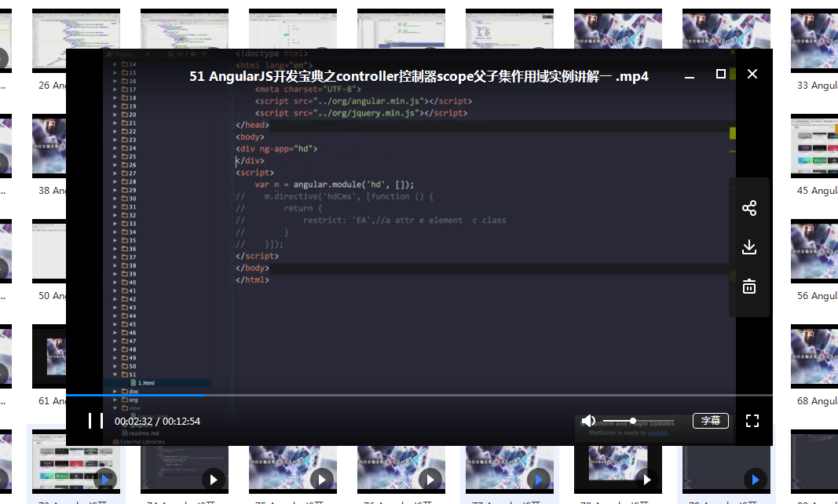Screen dimensions: 838x504
Task: Open the video thumbnail labeled 61 Ang
Action: coord(49,356)
